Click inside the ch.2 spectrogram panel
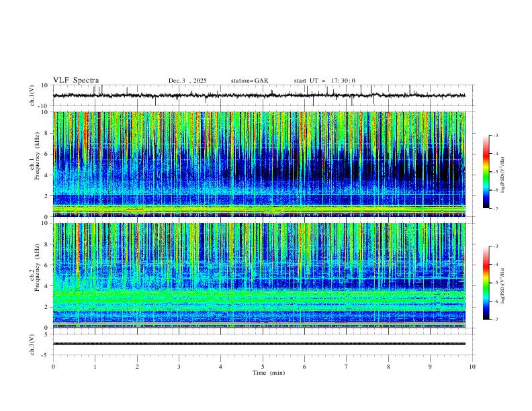 click(x=259, y=275)
